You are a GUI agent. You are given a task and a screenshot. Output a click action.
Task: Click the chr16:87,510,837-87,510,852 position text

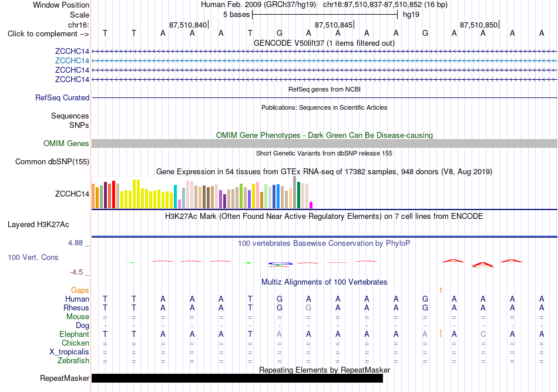(x=372, y=5)
